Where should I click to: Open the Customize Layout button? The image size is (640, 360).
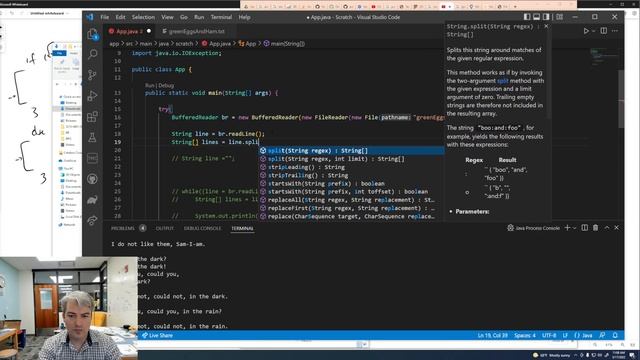[x=560, y=17]
